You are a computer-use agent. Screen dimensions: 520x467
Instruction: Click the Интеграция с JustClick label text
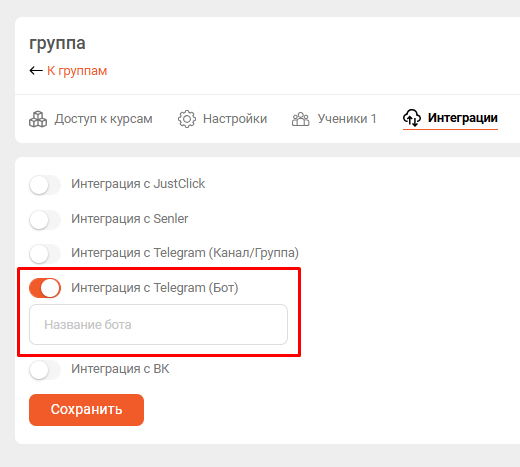(x=138, y=184)
